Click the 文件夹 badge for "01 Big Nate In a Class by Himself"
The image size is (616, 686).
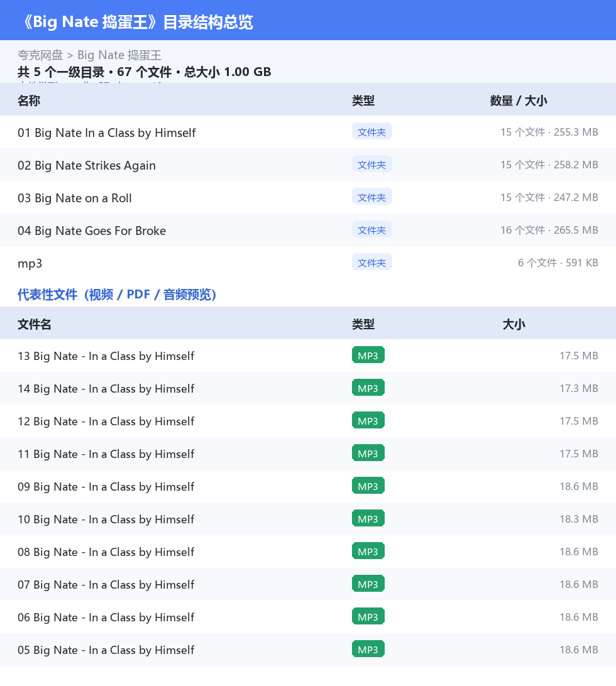371,132
